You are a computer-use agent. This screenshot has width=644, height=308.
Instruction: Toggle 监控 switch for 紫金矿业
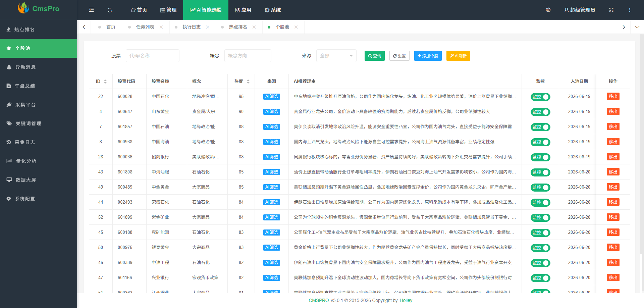[540, 218]
